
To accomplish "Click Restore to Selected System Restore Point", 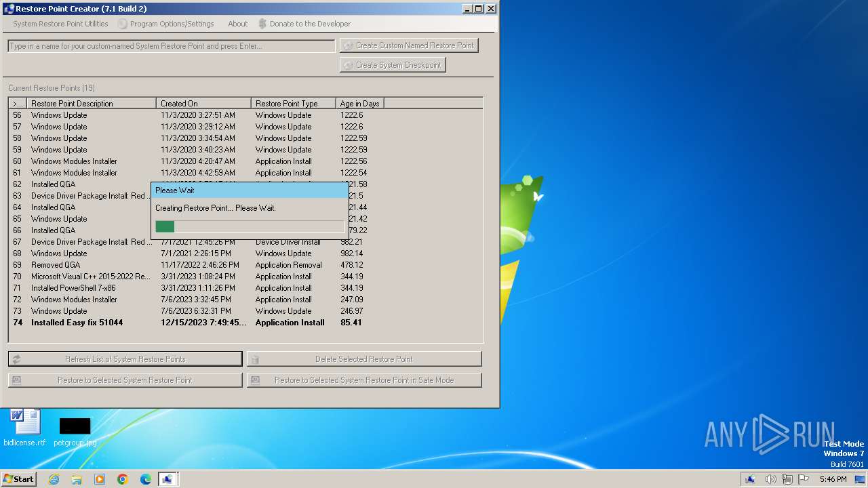I will click(125, 380).
